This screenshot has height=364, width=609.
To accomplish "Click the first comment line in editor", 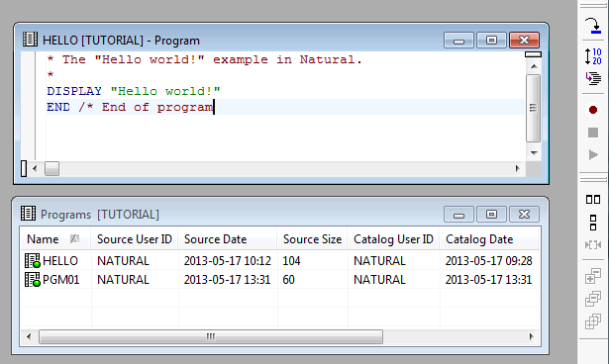I will point(204,59).
